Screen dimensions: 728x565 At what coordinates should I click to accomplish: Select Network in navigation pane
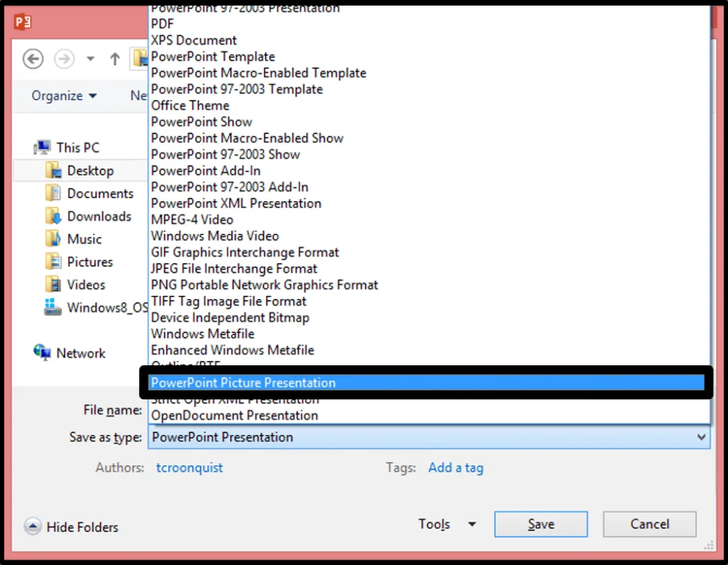[x=81, y=353]
